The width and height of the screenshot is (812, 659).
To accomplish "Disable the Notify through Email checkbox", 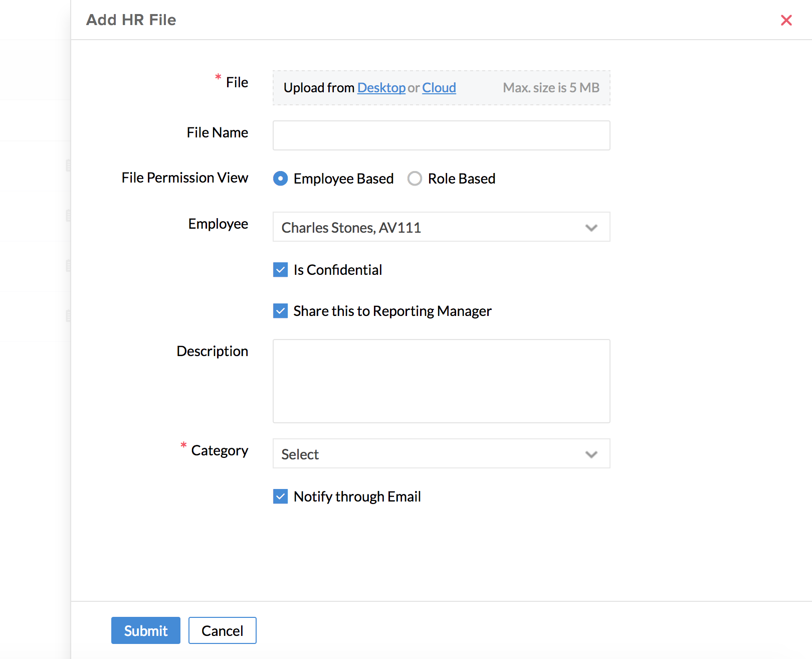I will click(281, 497).
